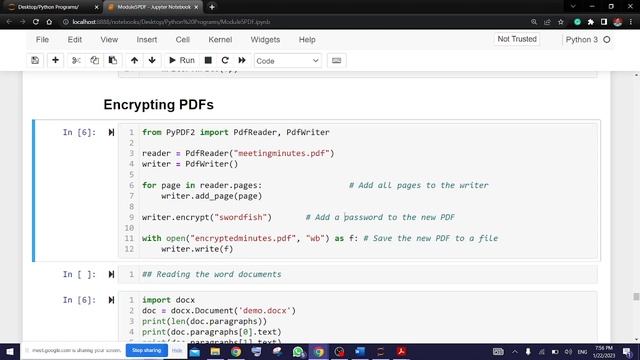Screen dimensions: 640x360
Task: Open the Insert menu
Action: tap(147, 40)
